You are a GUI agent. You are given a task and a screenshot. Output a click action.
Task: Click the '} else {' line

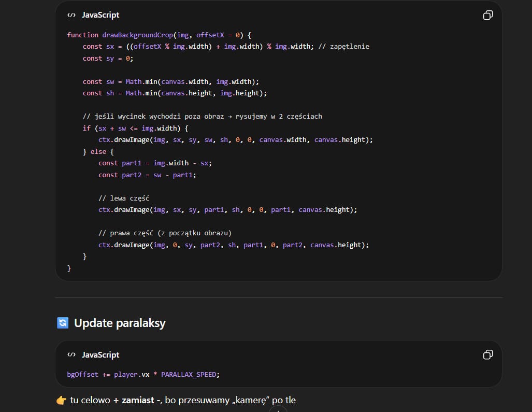point(98,152)
